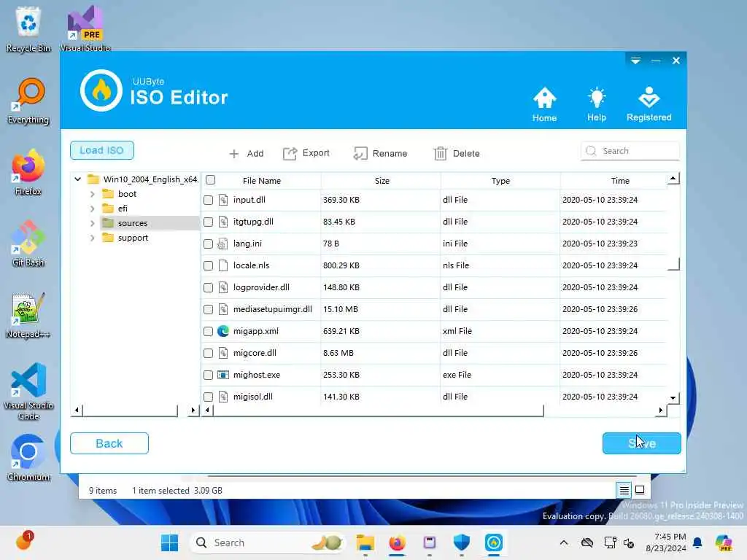
Task: Open File Explorer from the taskbar
Action: tap(365, 542)
